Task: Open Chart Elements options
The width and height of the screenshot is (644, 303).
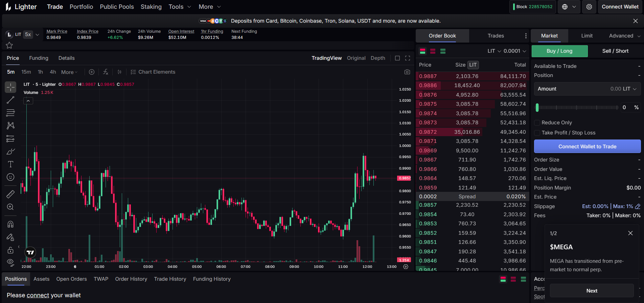Action: [153, 72]
